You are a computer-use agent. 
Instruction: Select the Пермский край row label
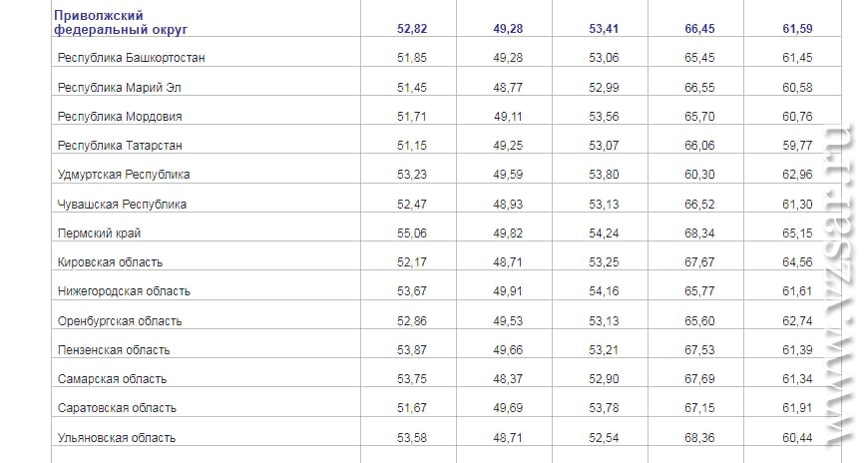coord(99,233)
